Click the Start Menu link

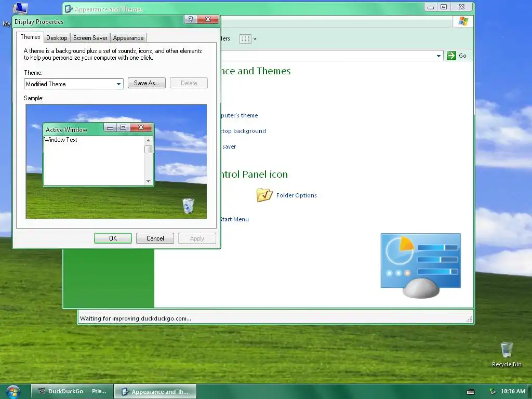click(234, 219)
